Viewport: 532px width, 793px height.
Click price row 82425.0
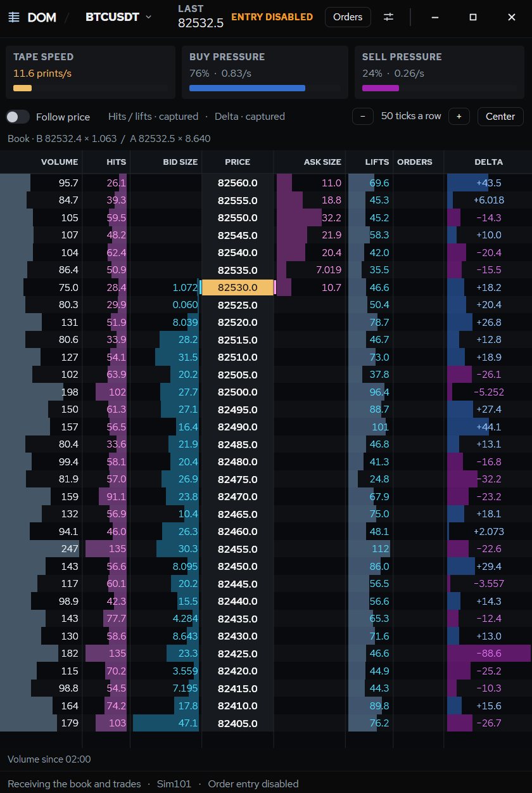click(x=237, y=654)
